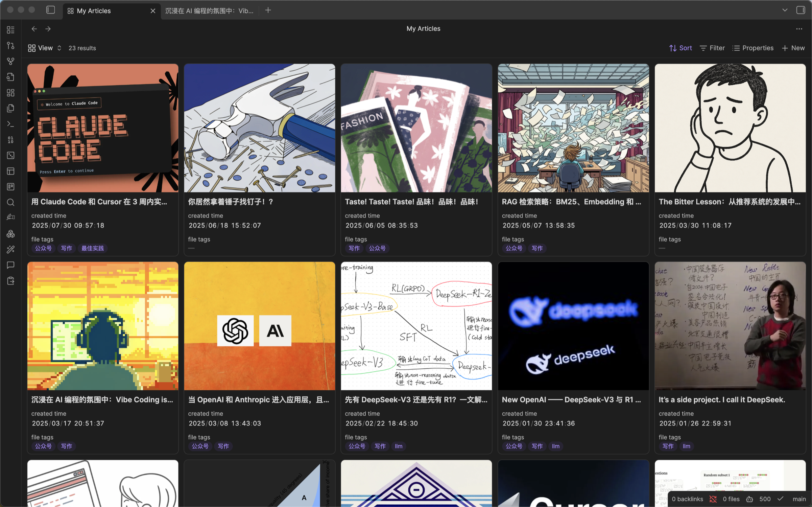Navigate forward with the right arrow
Image resolution: width=812 pixels, height=507 pixels.
(48, 29)
